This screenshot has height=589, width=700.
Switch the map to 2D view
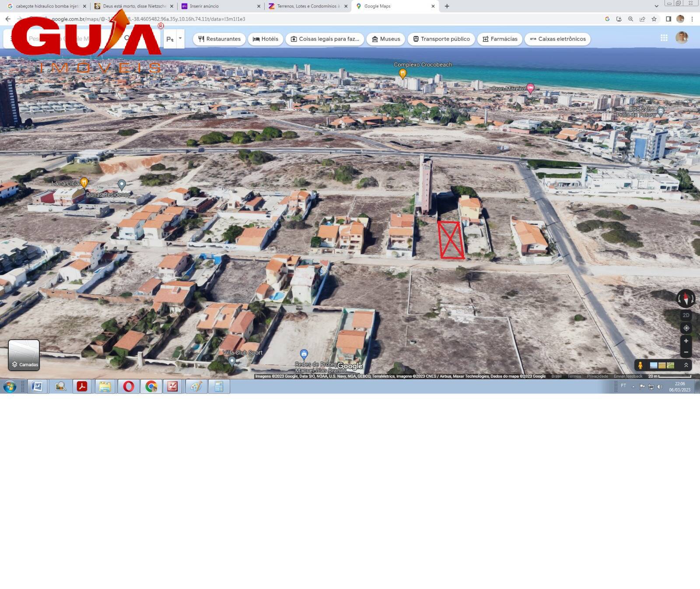click(x=686, y=315)
